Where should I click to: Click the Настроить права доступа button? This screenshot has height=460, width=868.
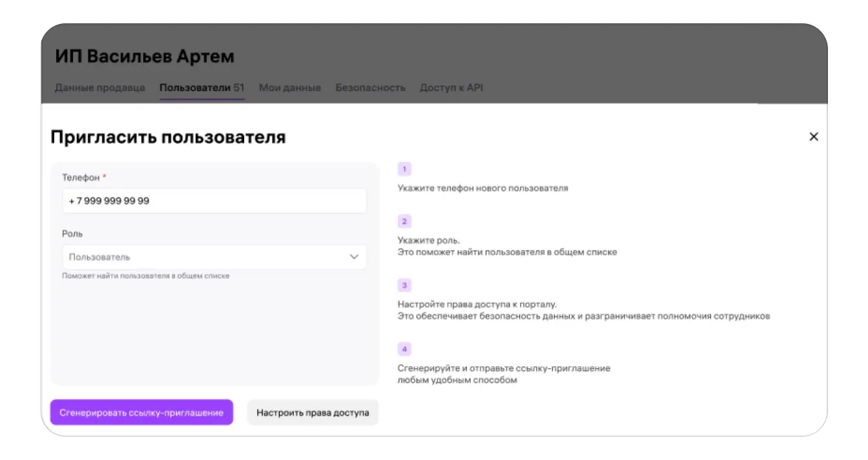[313, 412]
